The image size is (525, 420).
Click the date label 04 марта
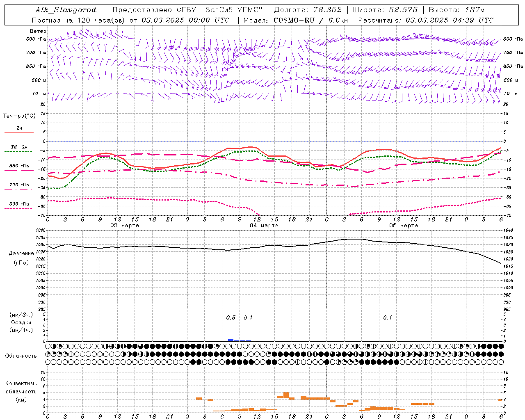click(x=264, y=226)
